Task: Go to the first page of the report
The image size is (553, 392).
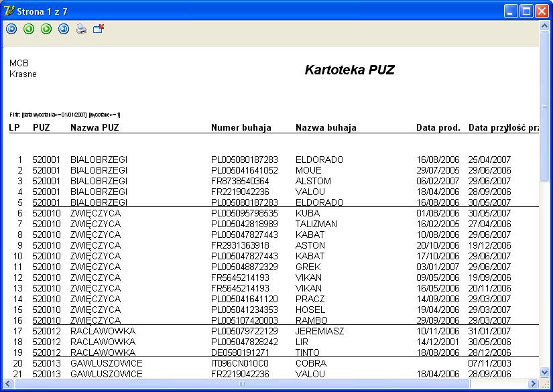Action: [x=11, y=29]
